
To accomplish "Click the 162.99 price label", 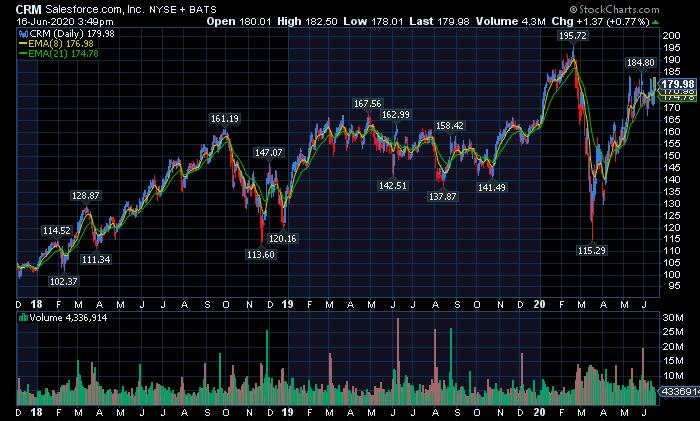I will 396,115.
